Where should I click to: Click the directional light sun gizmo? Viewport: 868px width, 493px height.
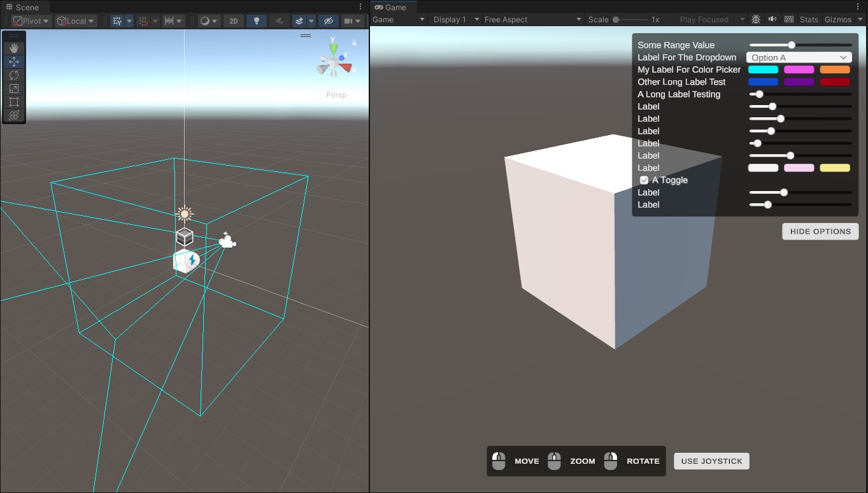[185, 213]
